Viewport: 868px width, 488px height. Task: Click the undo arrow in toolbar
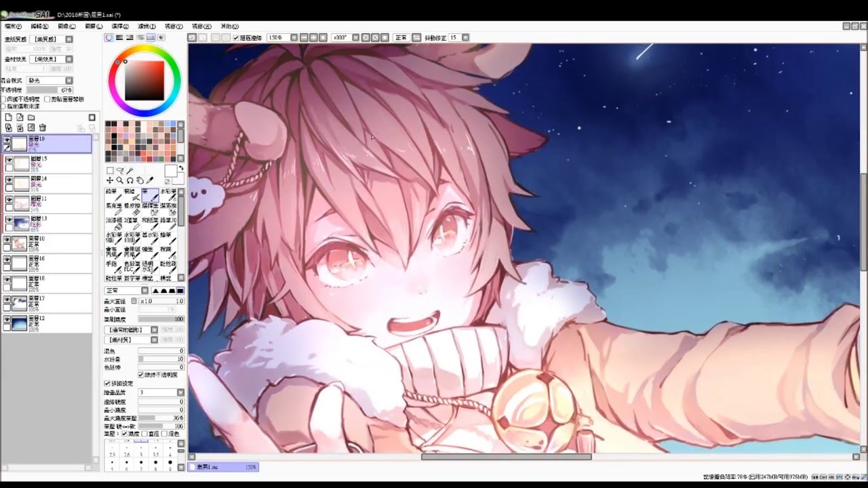coord(193,38)
